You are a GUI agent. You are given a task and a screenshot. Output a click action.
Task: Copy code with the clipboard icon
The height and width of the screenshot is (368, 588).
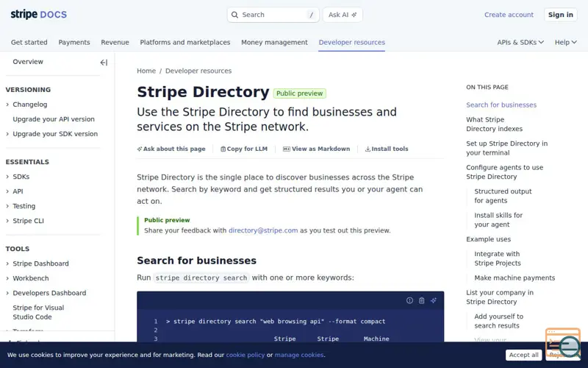pyautogui.click(x=421, y=300)
